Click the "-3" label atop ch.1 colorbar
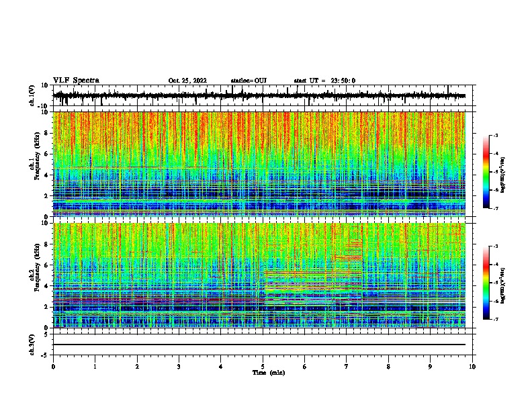Screen dimensions: 532x411 click(495, 136)
